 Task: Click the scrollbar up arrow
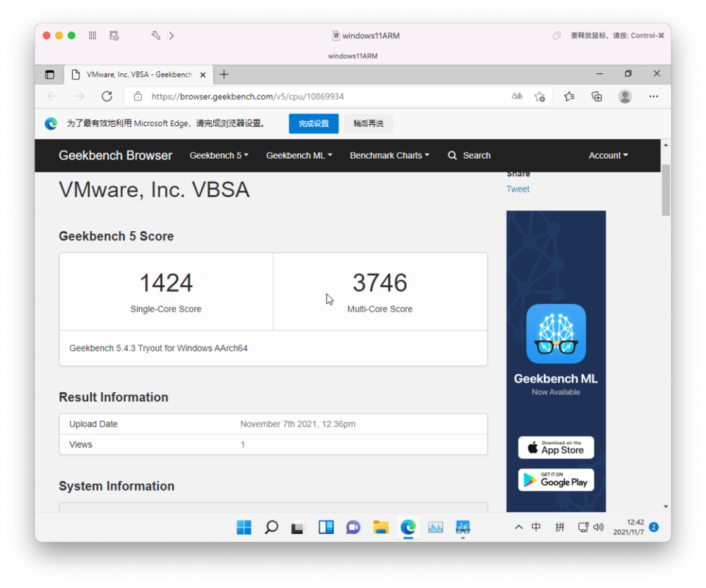[x=666, y=145]
